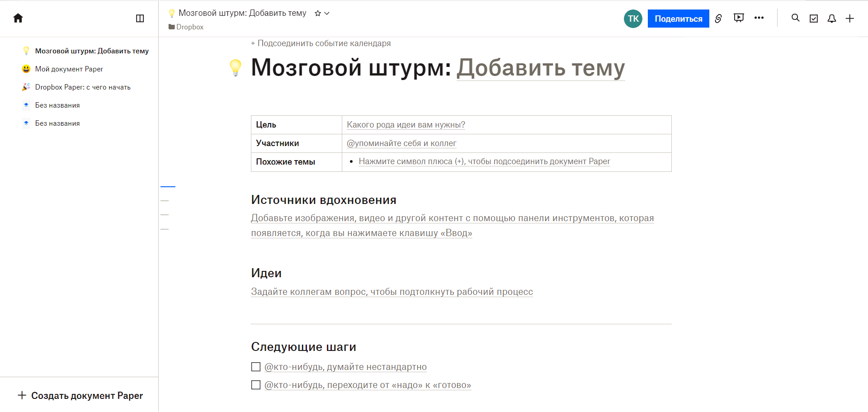Click Подсоединить событие календаря link
The width and height of the screenshot is (868, 412).
(x=321, y=43)
